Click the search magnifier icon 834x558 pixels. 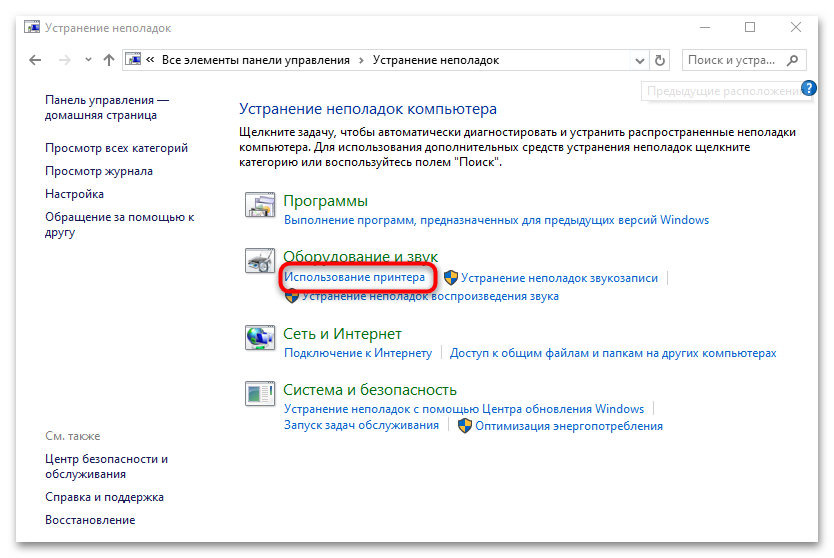(793, 60)
